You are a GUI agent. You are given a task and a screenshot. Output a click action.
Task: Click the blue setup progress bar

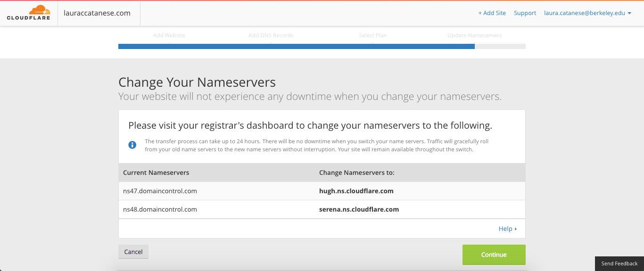click(x=296, y=46)
